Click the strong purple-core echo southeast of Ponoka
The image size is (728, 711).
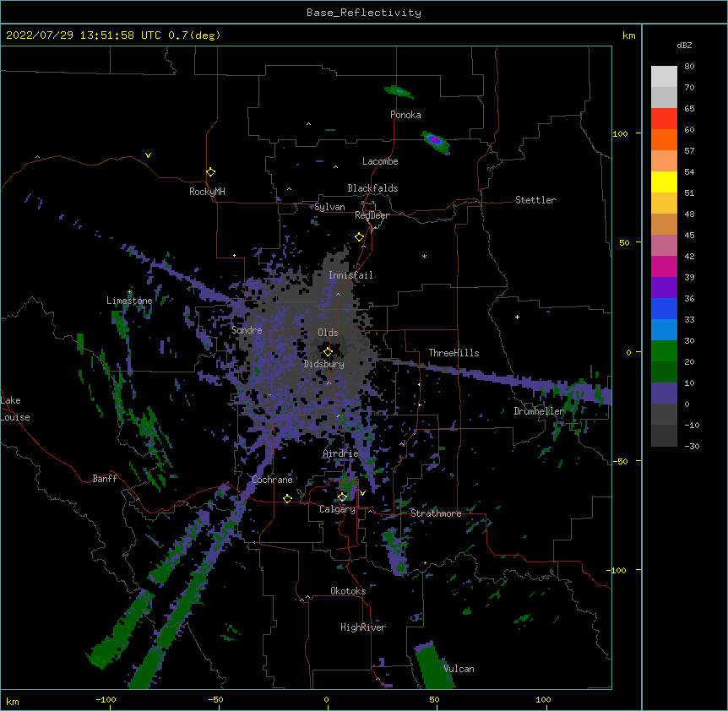coord(435,142)
